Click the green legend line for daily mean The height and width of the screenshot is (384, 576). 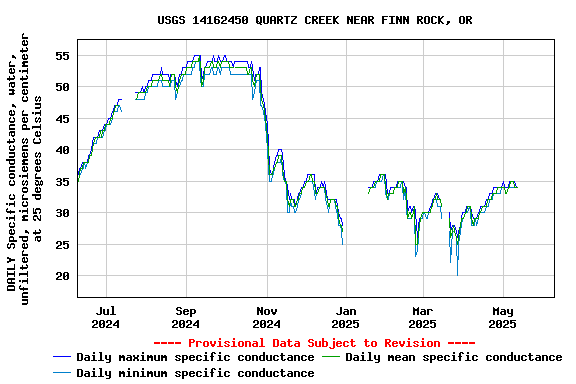(331, 357)
